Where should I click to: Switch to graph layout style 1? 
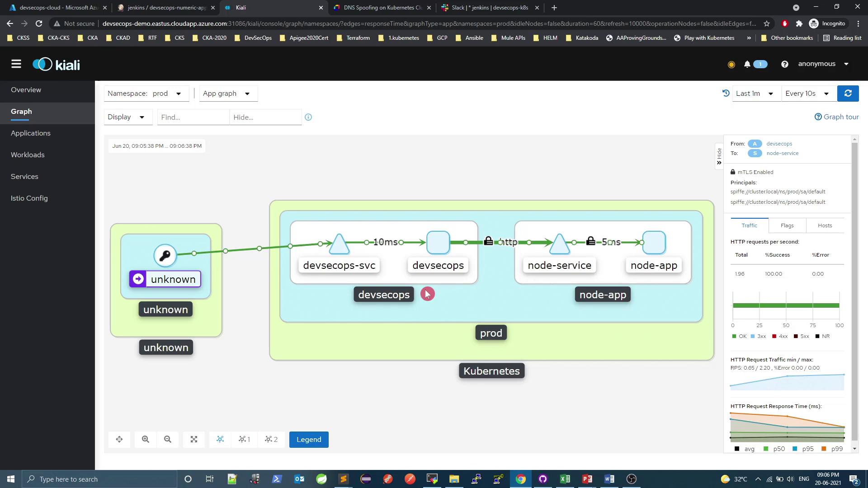pyautogui.click(x=245, y=439)
